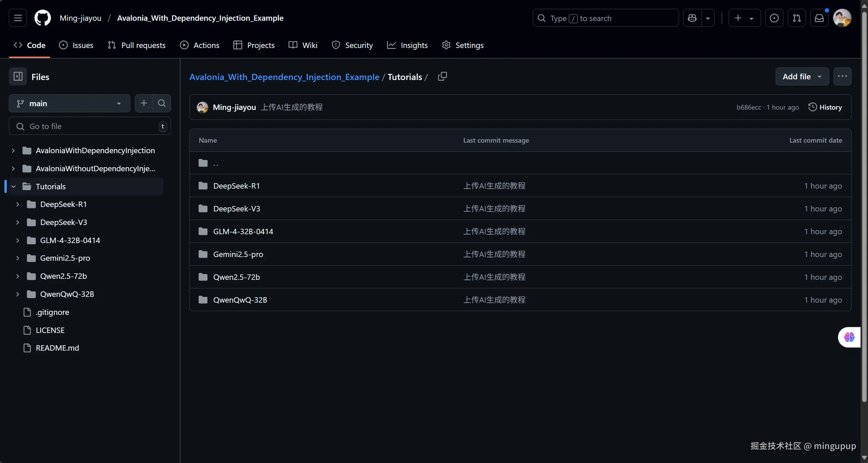Image resolution: width=868 pixels, height=463 pixels.
Task: Open the Actions tab
Action: tap(200, 45)
